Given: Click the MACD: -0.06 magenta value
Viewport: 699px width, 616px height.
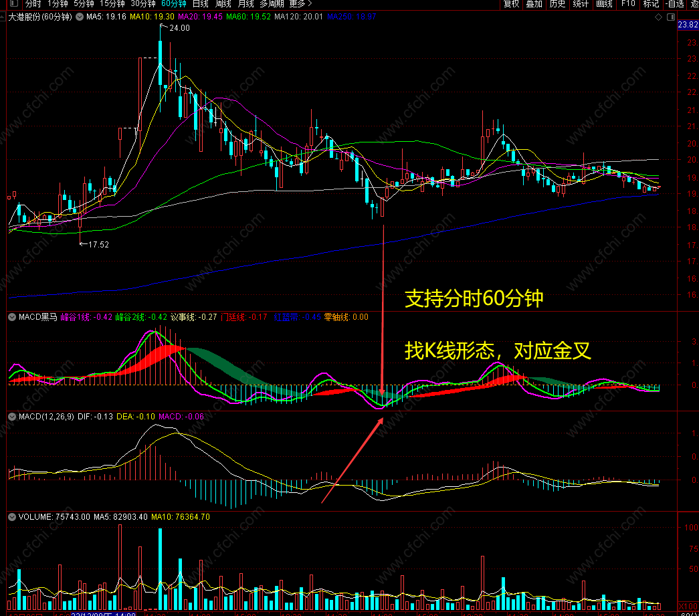Looking at the screenshot, I should click(181, 417).
